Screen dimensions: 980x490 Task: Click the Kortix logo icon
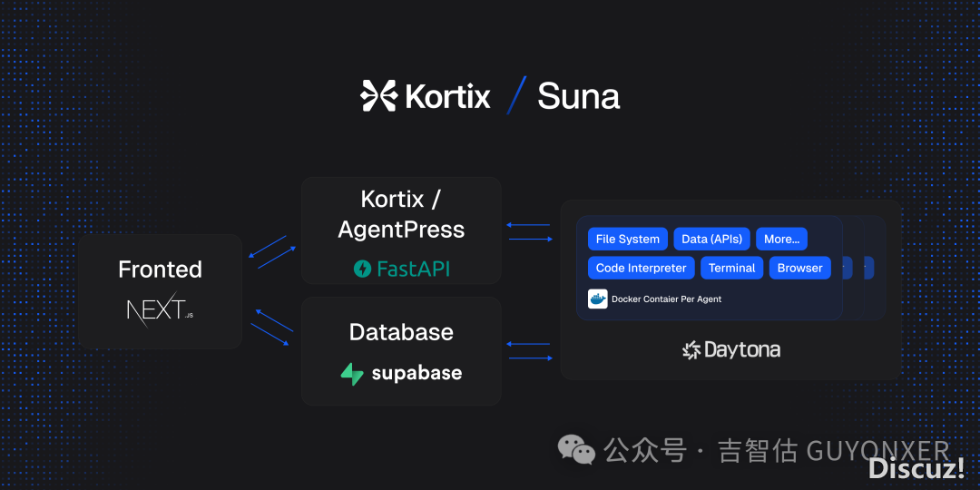[378, 96]
